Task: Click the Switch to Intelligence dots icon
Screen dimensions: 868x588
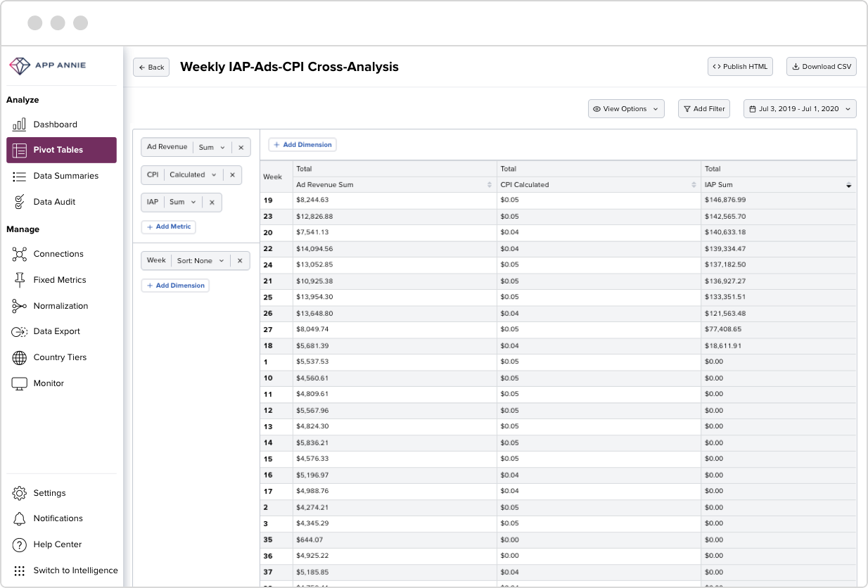Action: tap(20, 570)
